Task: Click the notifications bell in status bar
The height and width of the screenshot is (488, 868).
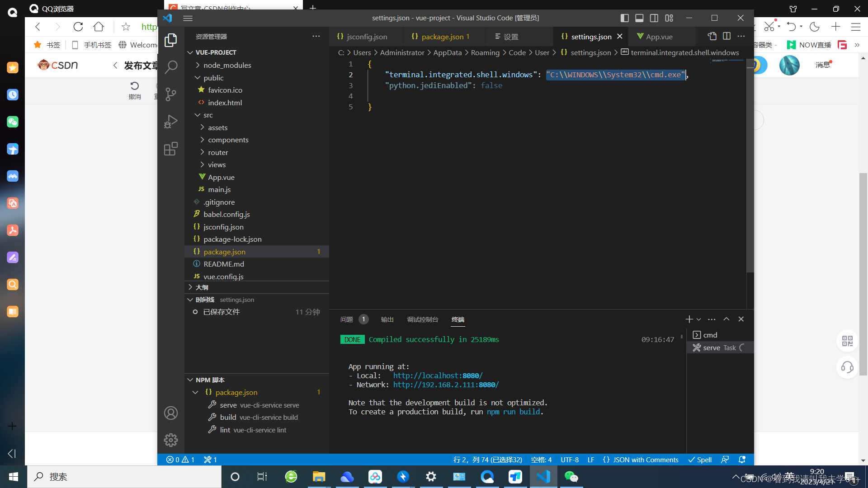Action: point(742,460)
